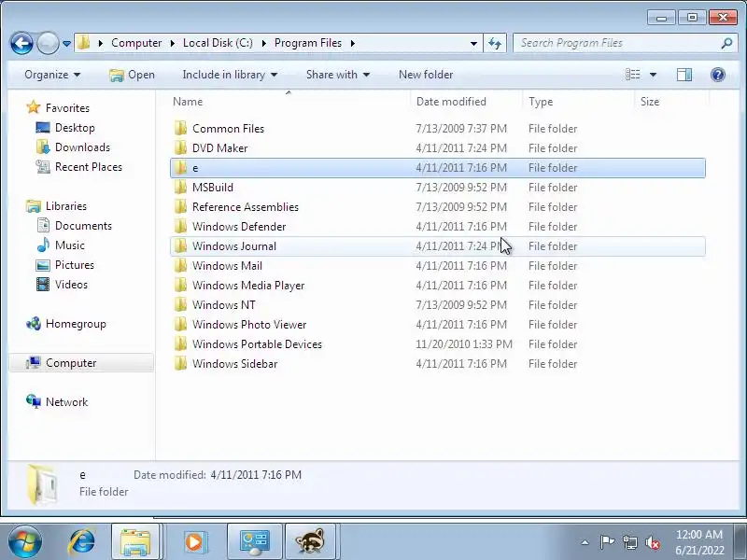Select the Windows Sidebar folder icon

click(180, 363)
